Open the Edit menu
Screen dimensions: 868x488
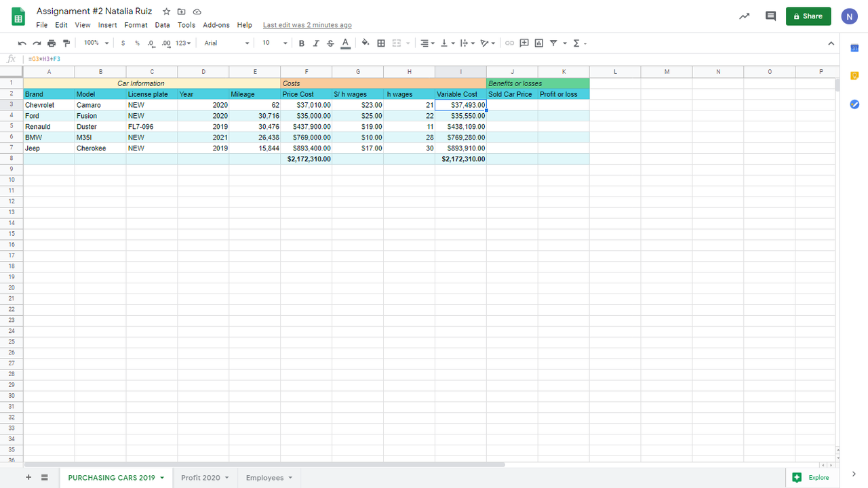62,25
